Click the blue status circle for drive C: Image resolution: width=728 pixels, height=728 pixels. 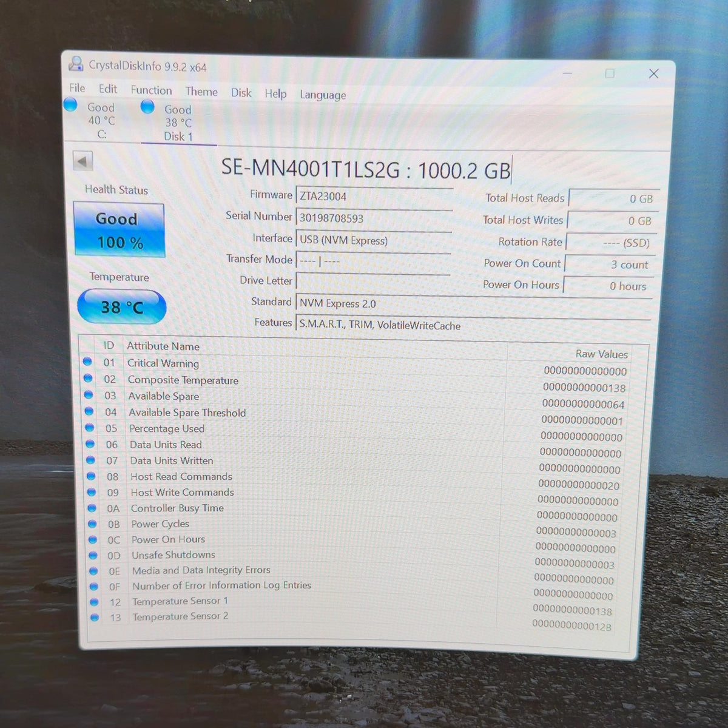[71, 105]
